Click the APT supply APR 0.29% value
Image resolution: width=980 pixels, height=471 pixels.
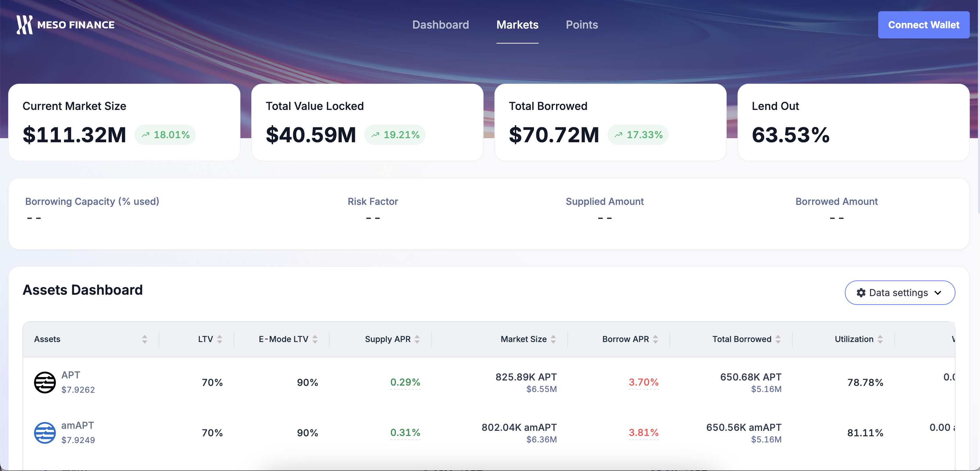coord(405,382)
